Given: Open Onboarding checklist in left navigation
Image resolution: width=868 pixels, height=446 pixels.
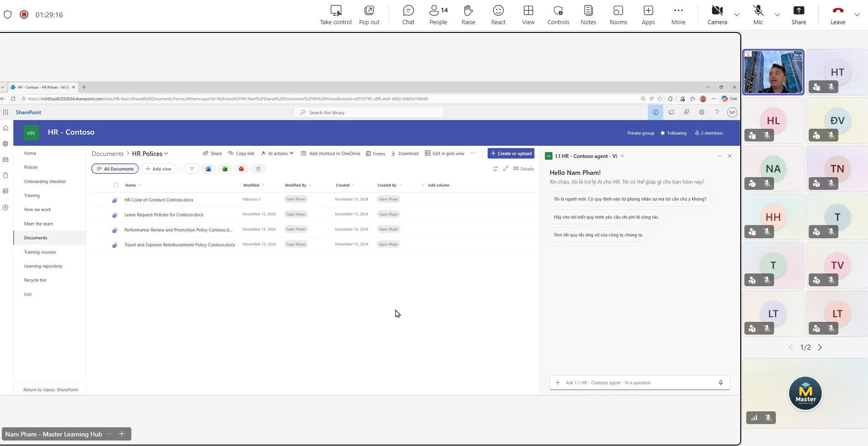Looking at the screenshot, I should 45,182.
